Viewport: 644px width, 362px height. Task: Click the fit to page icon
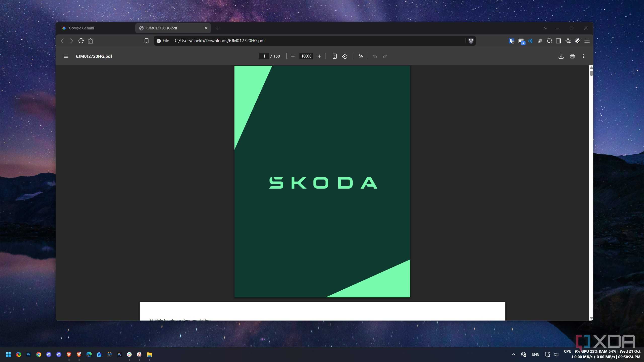pos(335,56)
